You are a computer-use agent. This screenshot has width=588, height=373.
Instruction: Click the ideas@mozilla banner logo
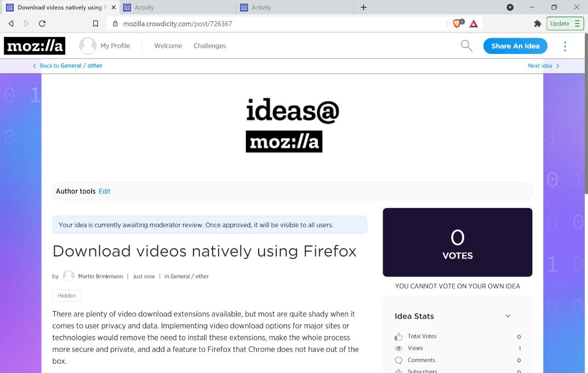293,125
